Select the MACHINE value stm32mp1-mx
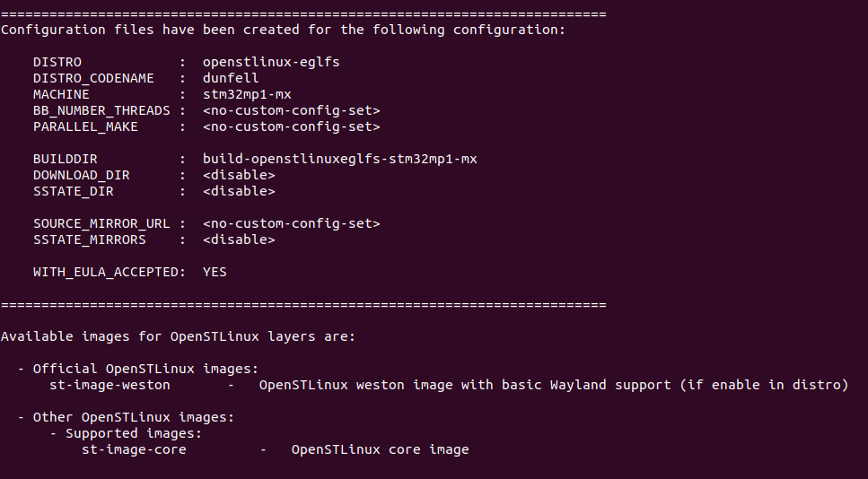The width and height of the screenshot is (868, 479). pos(247,94)
